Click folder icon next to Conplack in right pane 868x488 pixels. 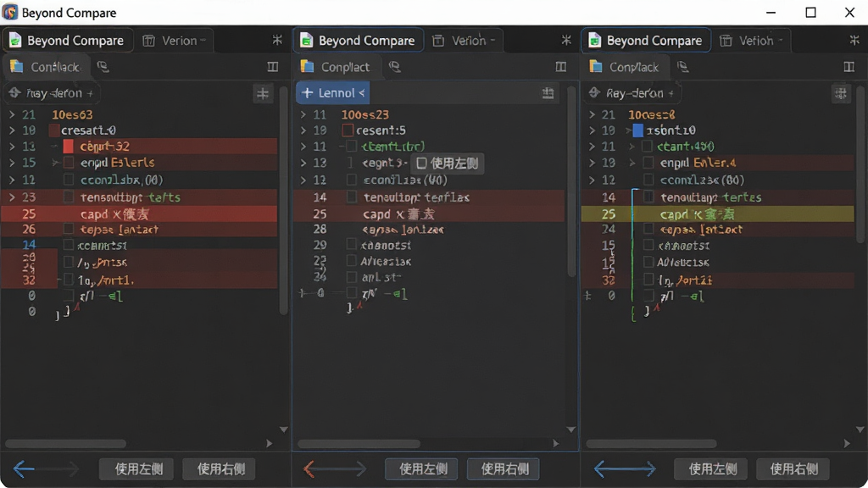pos(596,67)
